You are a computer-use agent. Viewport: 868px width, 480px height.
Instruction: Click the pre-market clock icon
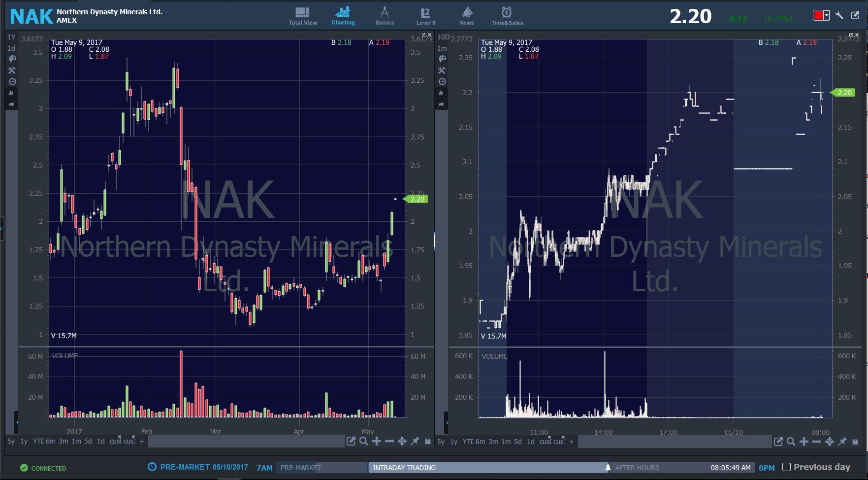153,467
